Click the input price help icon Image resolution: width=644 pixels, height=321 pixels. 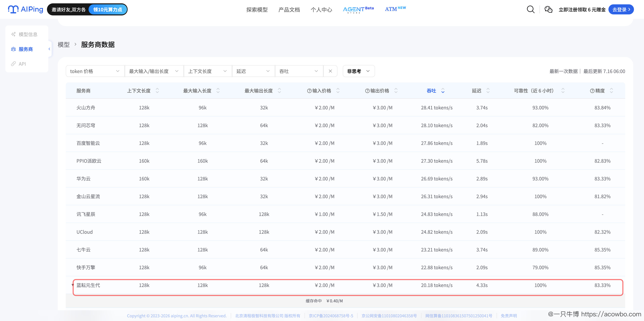pyautogui.click(x=309, y=91)
